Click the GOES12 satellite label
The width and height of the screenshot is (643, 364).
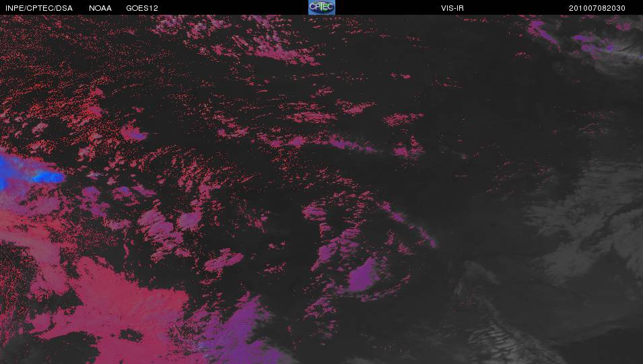tap(142, 8)
